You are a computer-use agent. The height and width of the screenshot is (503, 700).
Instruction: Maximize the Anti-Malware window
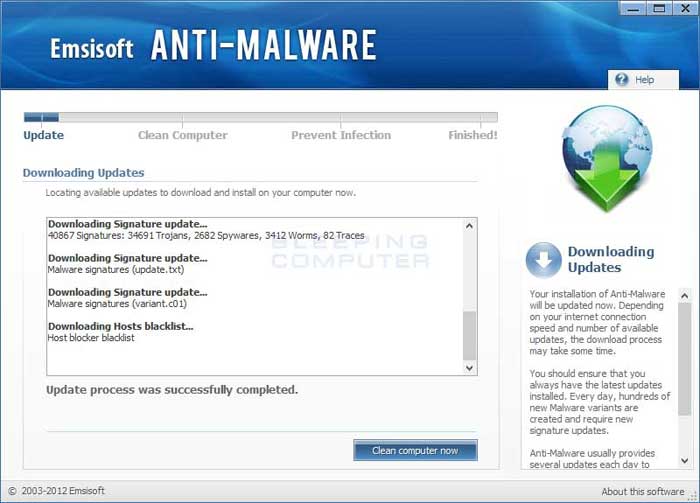(x=659, y=8)
